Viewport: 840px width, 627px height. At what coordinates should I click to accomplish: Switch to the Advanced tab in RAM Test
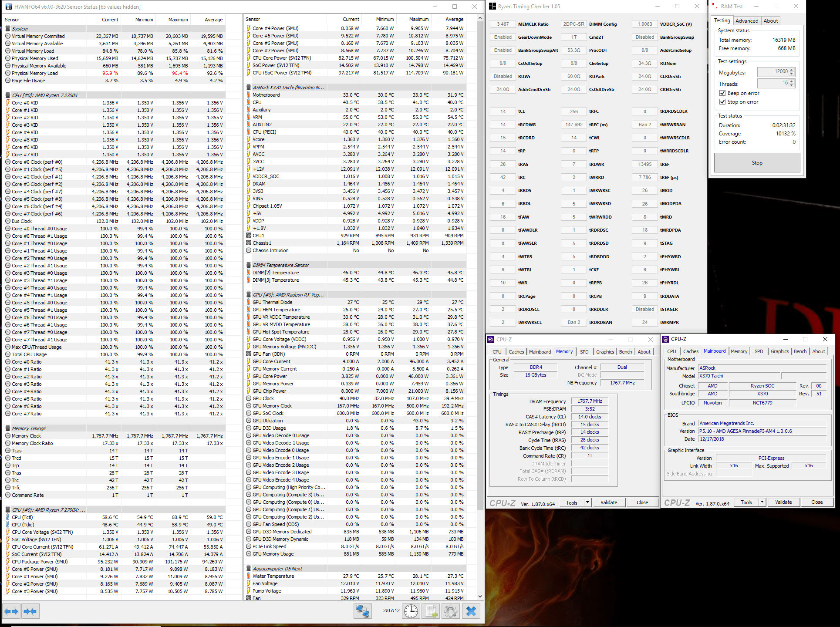coord(747,21)
